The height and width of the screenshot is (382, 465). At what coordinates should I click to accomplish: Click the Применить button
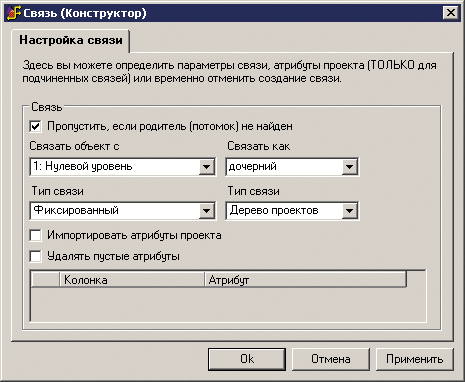pos(415,359)
